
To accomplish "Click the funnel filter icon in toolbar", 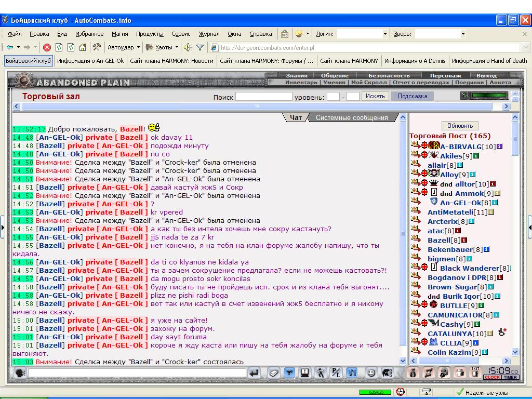I will click(200, 47).
